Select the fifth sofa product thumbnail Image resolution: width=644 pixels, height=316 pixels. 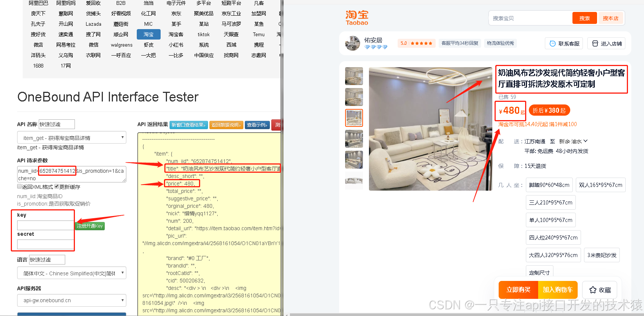tap(354, 160)
